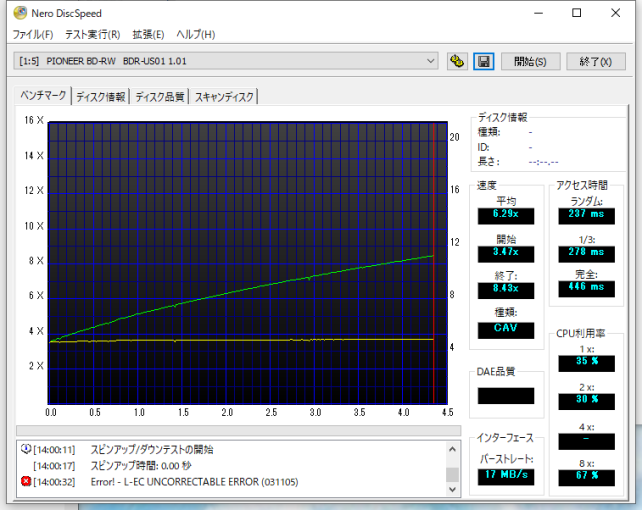642x510 pixels.
Task: Click the save floppy disk icon
Action: click(x=484, y=61)
